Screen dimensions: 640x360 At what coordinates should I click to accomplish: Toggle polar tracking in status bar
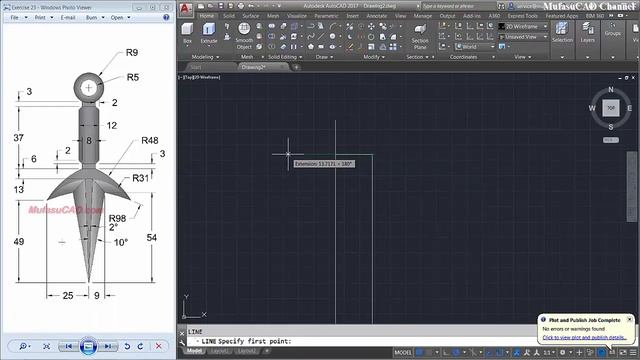point(456,352)
